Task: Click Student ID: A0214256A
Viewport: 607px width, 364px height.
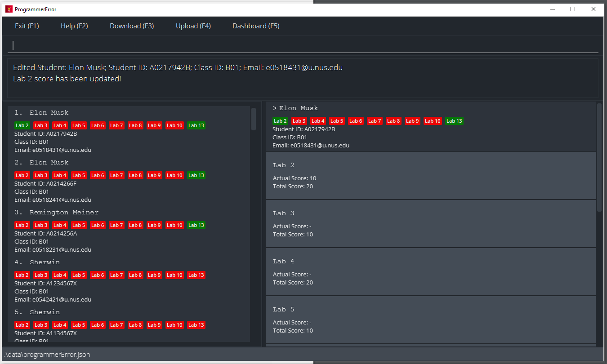Action: [x=46, y=233]
